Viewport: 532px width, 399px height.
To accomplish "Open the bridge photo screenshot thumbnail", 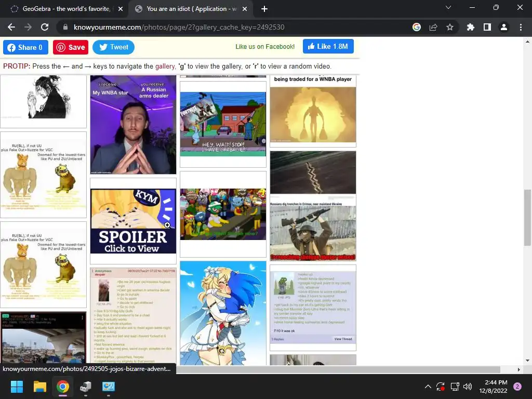I will pos(44,338).
